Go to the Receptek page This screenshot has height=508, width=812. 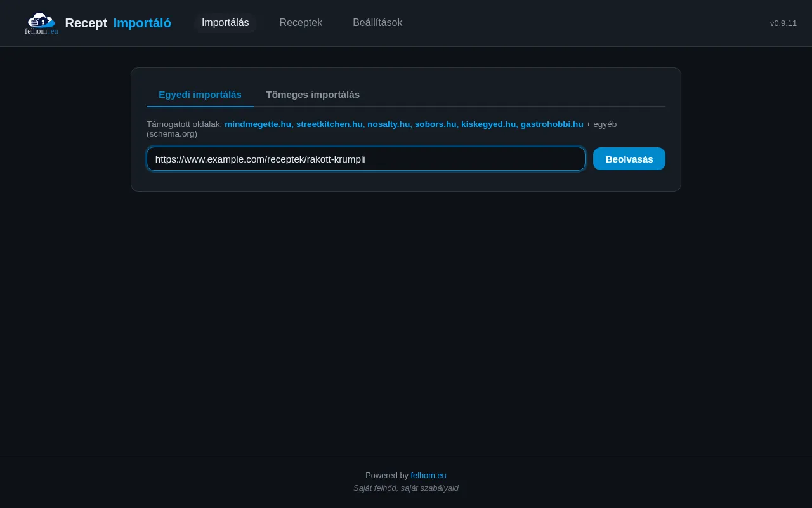point(301,23)
